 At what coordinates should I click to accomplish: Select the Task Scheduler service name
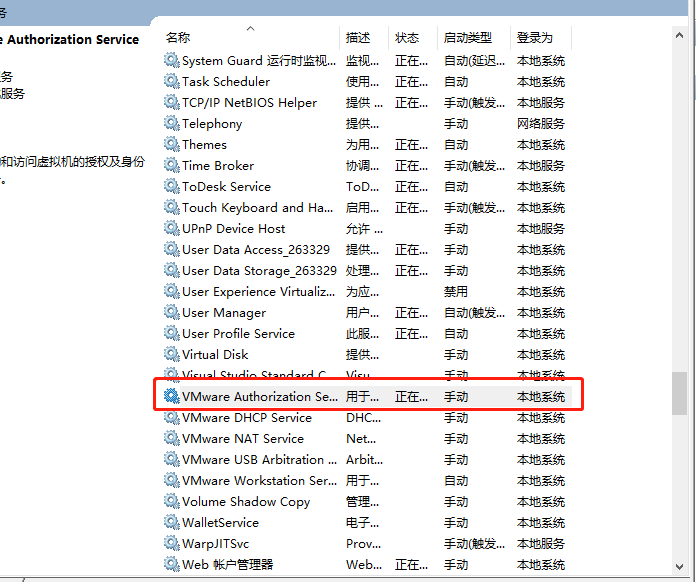(x=226, y=82)
